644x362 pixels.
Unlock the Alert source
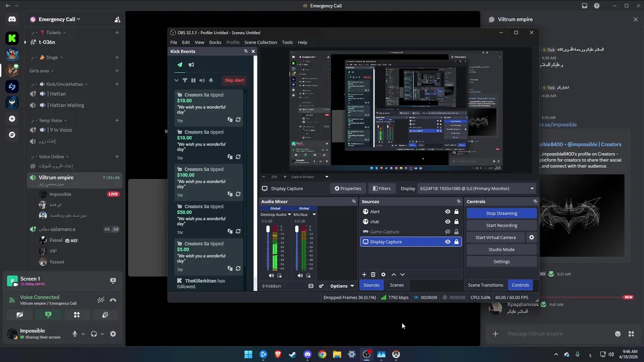click(x=456, y=212)
